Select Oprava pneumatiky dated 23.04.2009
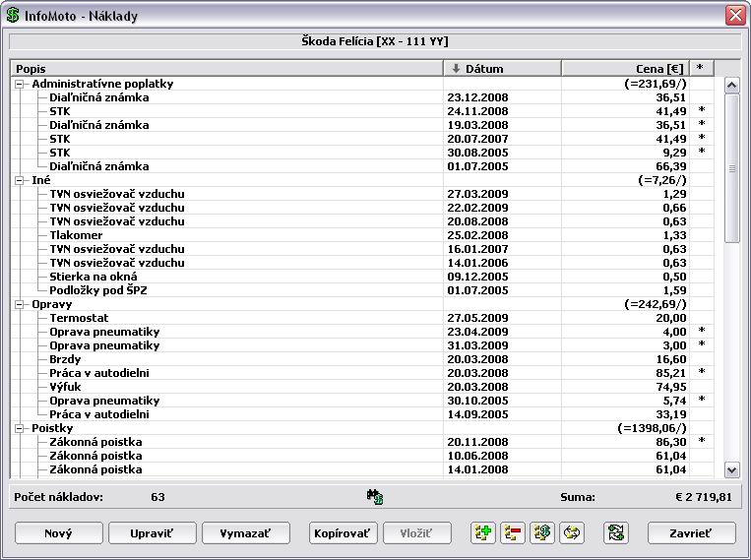Image resolution: width=751 pixels, height=560 pixels. (362, 332)
